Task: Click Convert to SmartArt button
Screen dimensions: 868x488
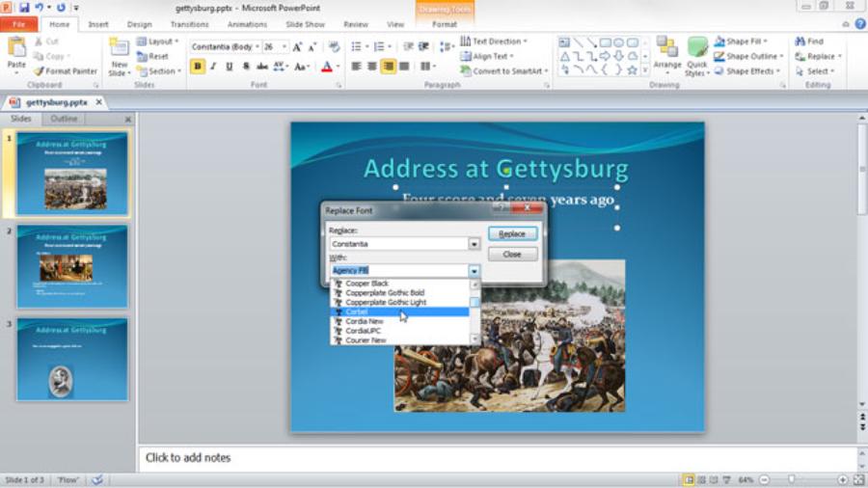Action: (x=503, y=71)
